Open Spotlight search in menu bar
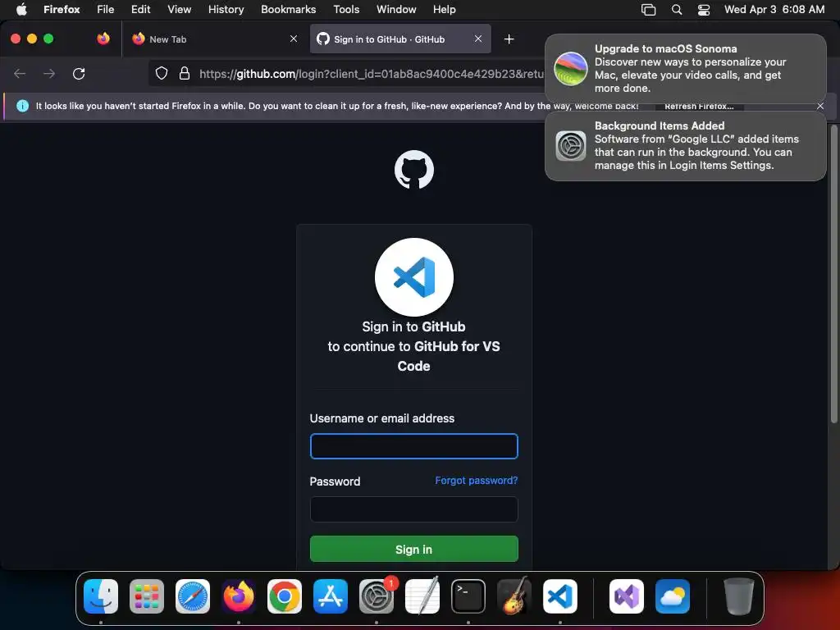Image resolution: width=840 pixels, height=630 pixels. point(677,10)
